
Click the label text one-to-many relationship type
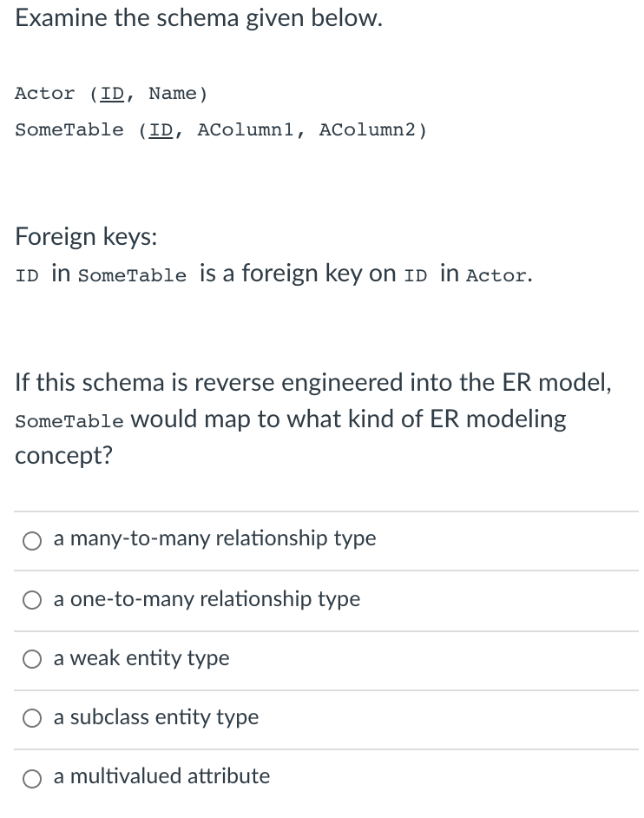(x=207, y=599)
